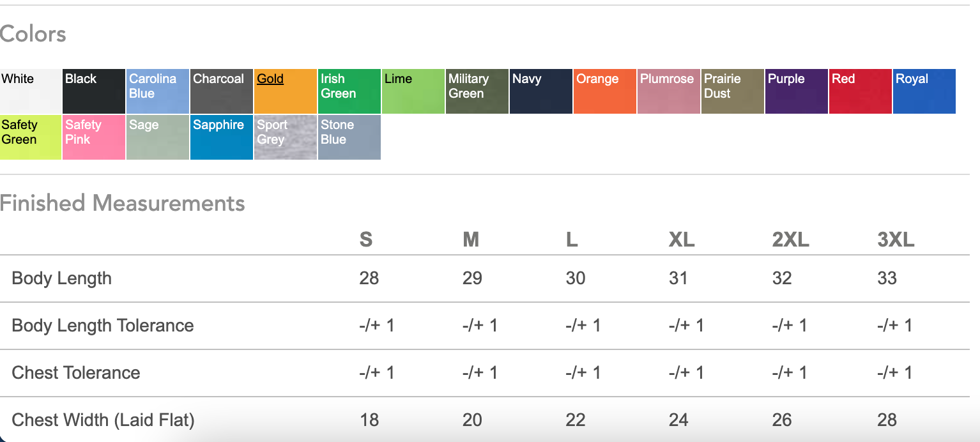Screen dimensions: 980x442
Task: Pick the Military Green swatch
Action: (477, 91)
